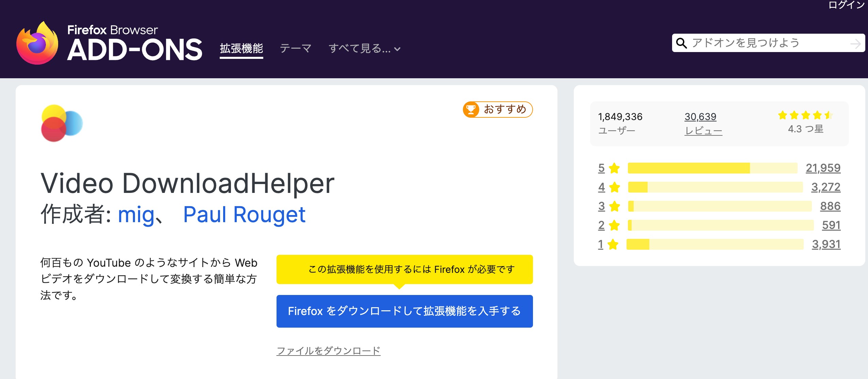Screen dimensions: 868x379
Task: Click the 4.3 つ星 rating text
Action: coord(806,129)
